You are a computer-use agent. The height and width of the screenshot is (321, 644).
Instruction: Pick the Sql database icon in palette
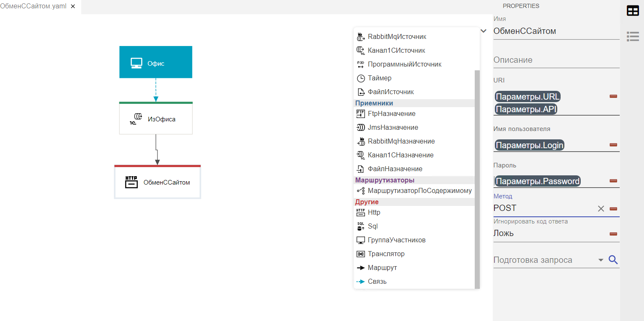click(360, 226)
